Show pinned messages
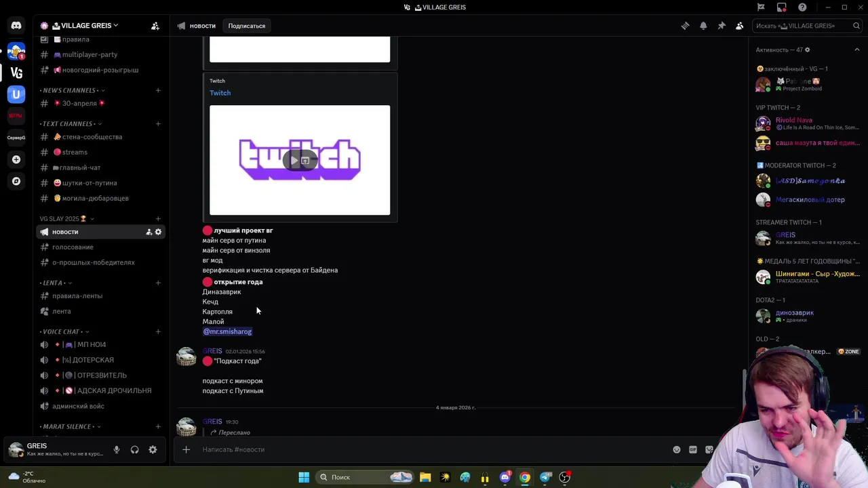 click(x=722, y=26)
